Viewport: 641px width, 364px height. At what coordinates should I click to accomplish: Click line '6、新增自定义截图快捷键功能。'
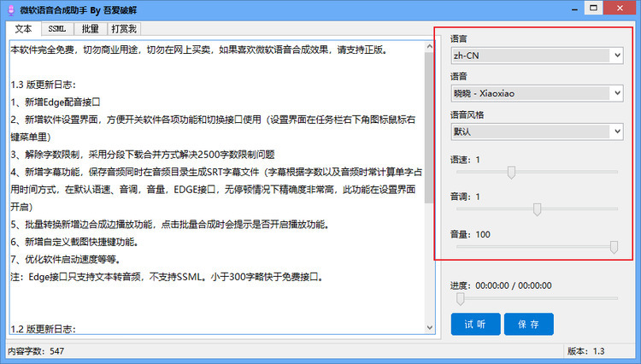pos(75,242)
